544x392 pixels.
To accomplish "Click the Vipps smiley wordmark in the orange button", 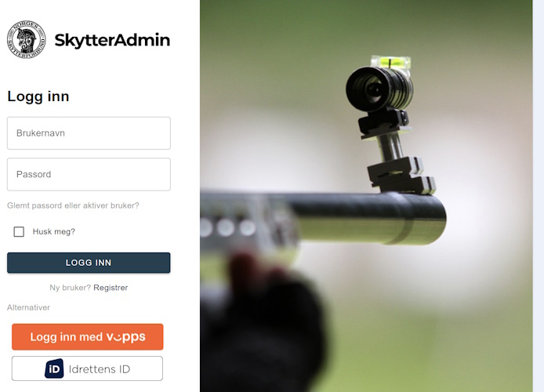I will (x=125, y=337).
